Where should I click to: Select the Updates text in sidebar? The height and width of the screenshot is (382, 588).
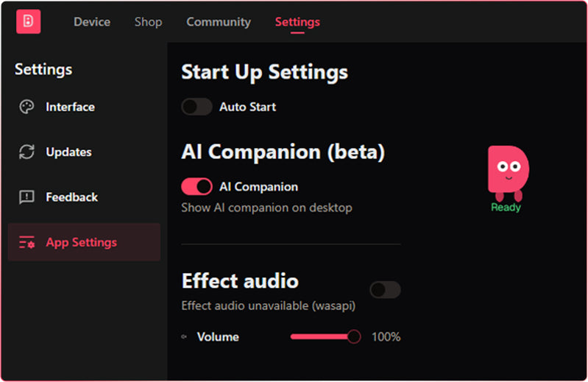click(68, 152)
